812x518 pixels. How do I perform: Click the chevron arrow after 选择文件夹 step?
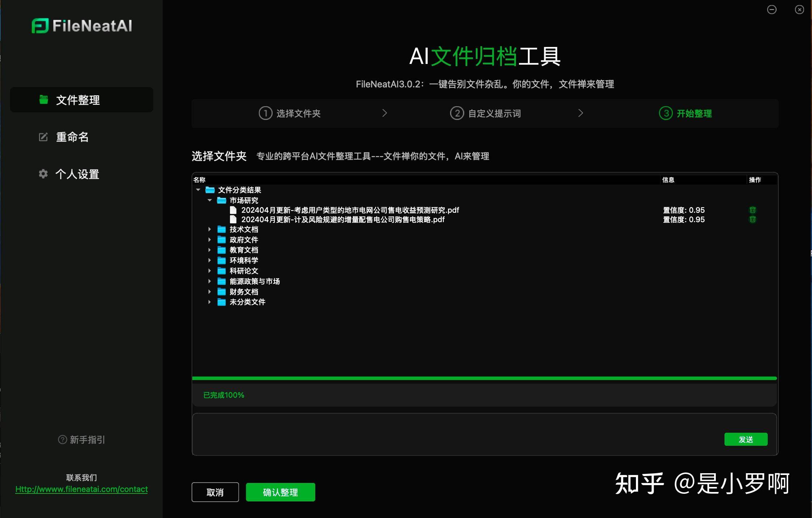(385, 113)
